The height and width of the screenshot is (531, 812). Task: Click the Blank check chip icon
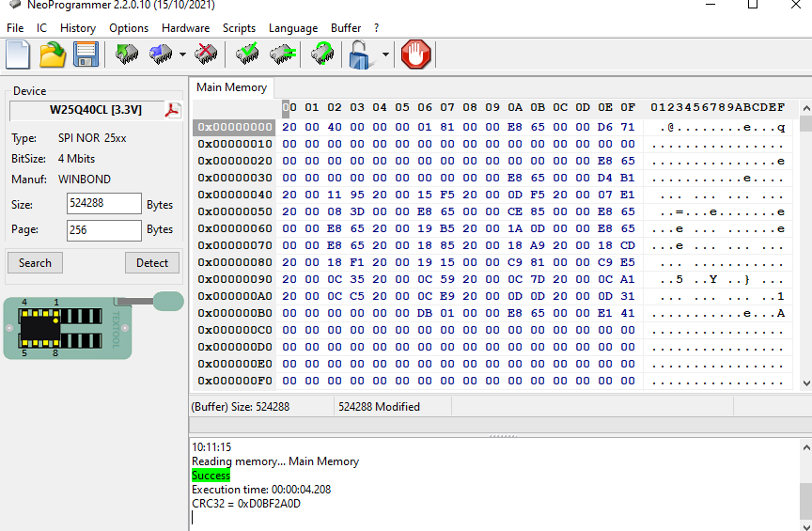(281, 55)
